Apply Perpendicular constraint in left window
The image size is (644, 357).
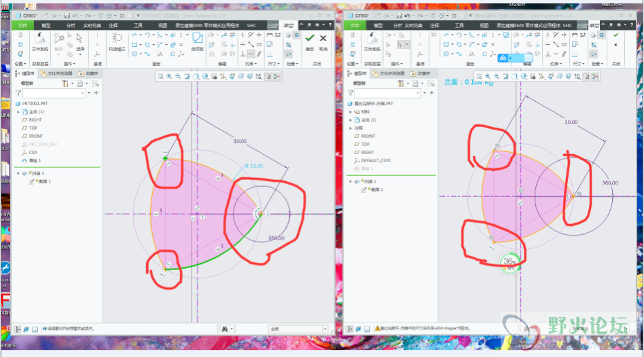click(243, 54)
